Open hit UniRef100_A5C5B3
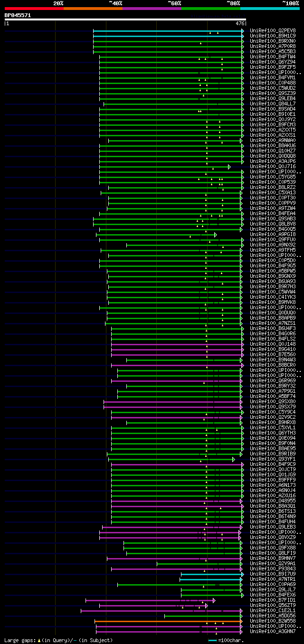304x644 pixels. 273,51
